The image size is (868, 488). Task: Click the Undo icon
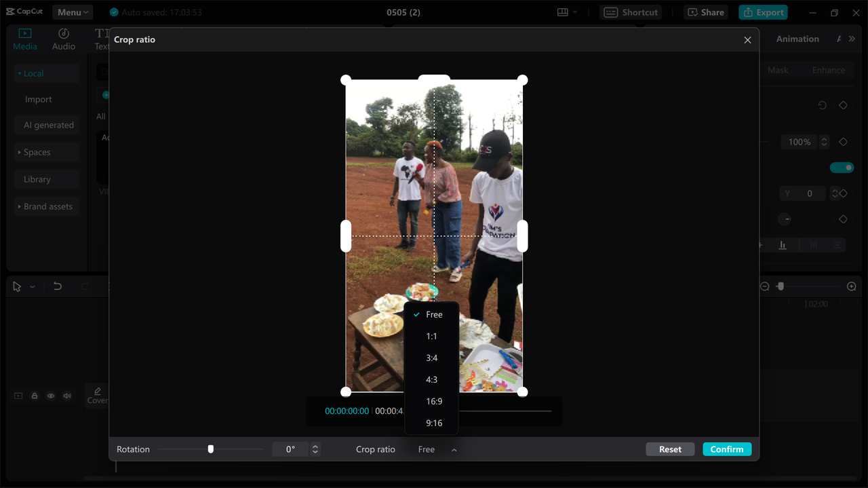pos(58,286)
